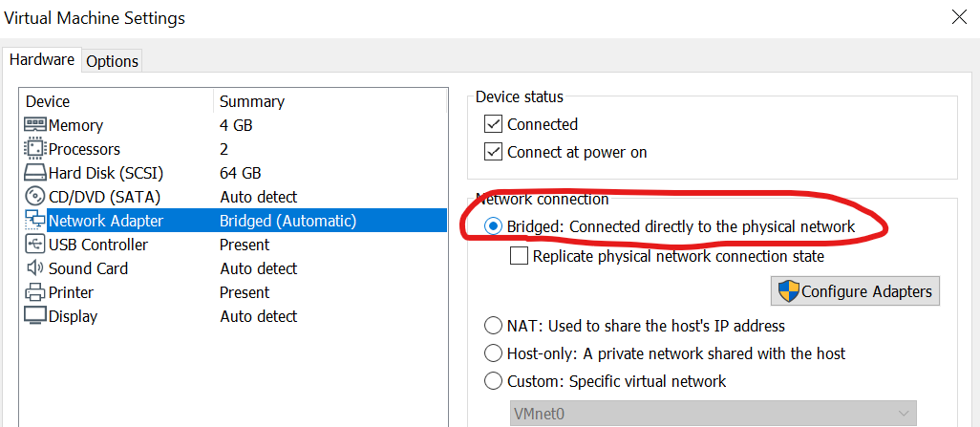The height and width of the screenshot is (427, 980).
Task: Select the Printer device icon
Action: click(x=35, y=292)
